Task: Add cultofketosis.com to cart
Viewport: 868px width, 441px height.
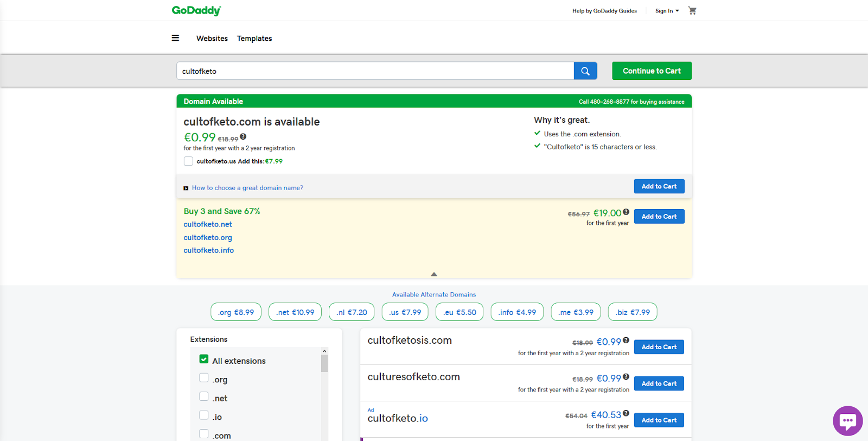Action: [x=659, y=347]
